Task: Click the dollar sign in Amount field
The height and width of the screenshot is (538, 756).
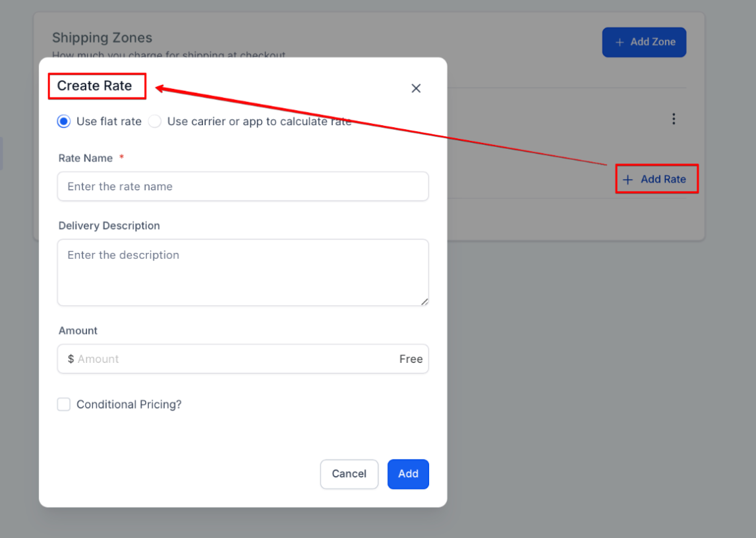Action: 71,359
